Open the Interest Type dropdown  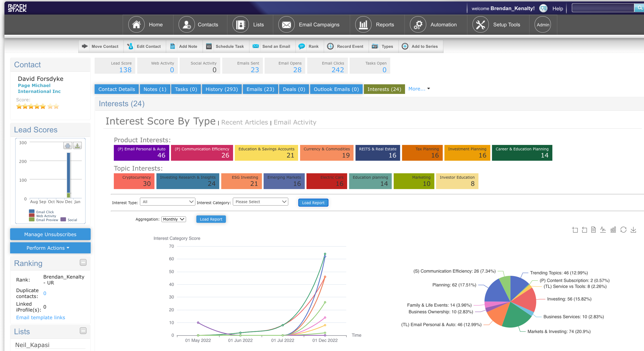pyautogui.click(x=168, y=202)
